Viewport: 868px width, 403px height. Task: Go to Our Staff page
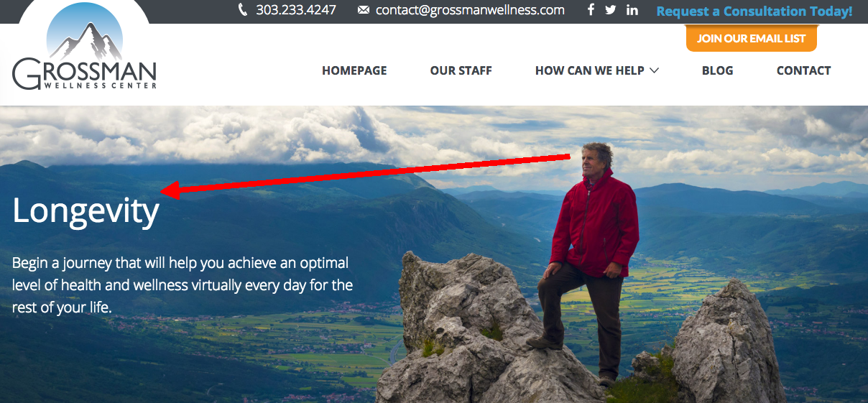[461, 70]
